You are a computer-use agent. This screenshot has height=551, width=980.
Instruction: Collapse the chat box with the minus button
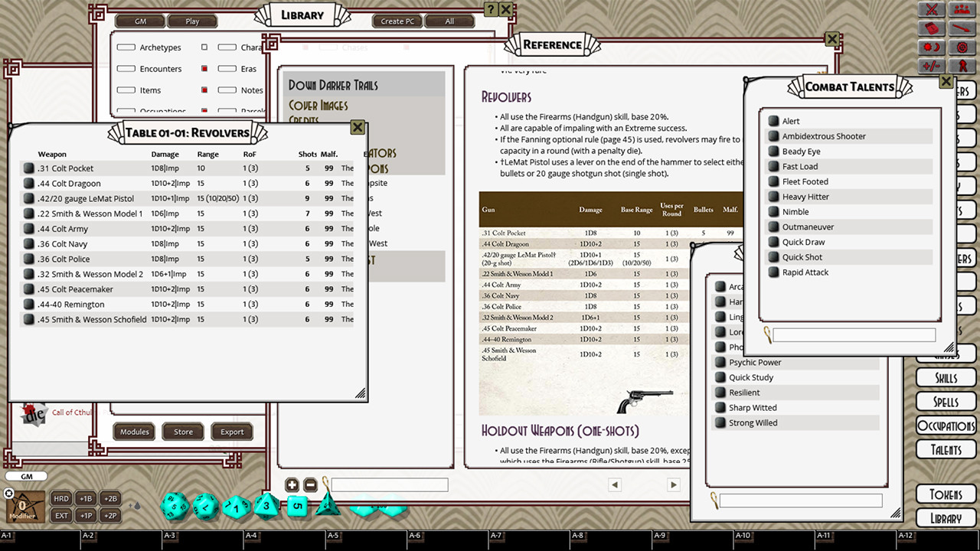pos(310,484)
